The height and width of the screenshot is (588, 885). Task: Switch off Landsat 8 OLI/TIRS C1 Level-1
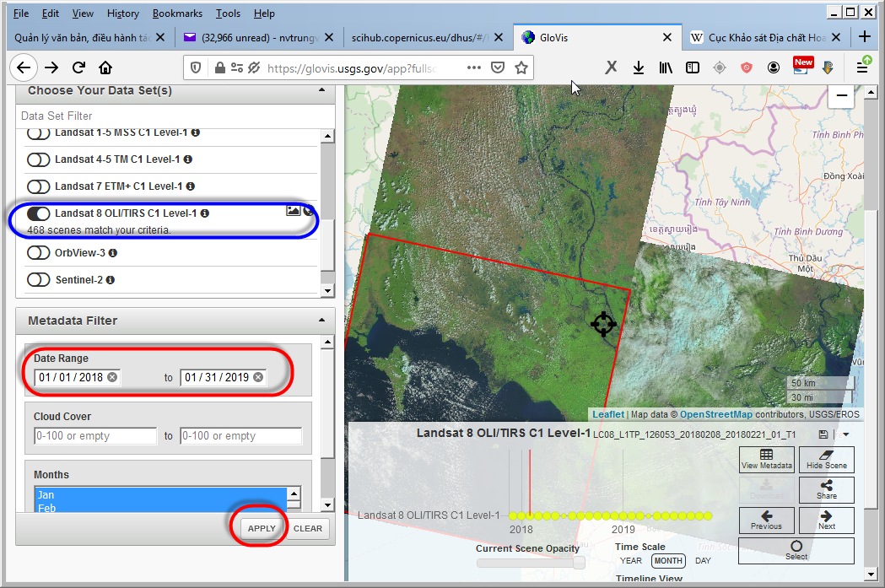pos(38,213)
